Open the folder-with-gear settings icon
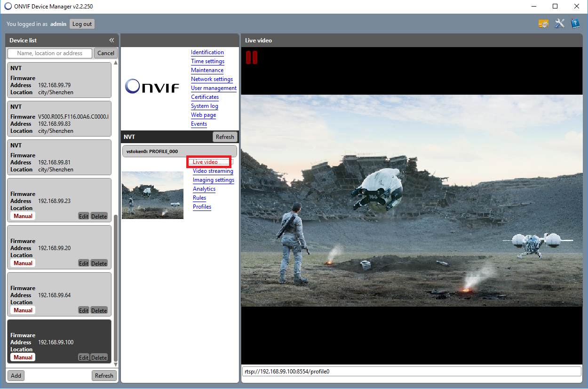The width and height of the screenshot is (588, 389). [543, 24]
